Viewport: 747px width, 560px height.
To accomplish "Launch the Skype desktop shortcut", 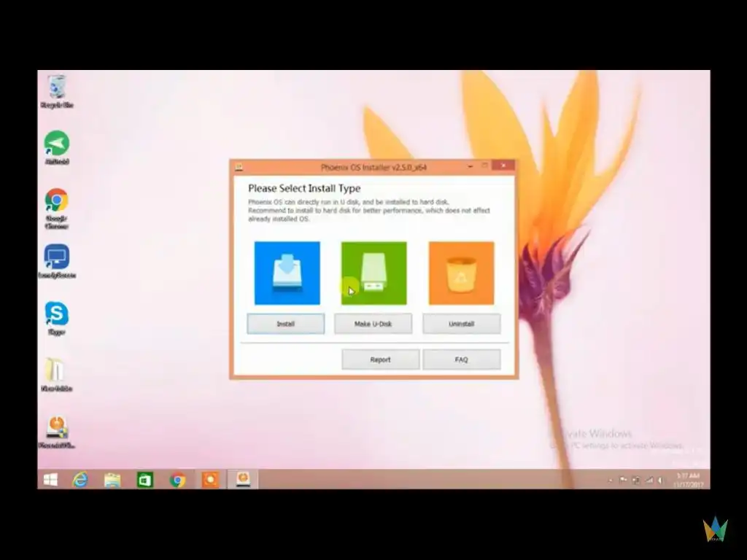I will point(57,318).
